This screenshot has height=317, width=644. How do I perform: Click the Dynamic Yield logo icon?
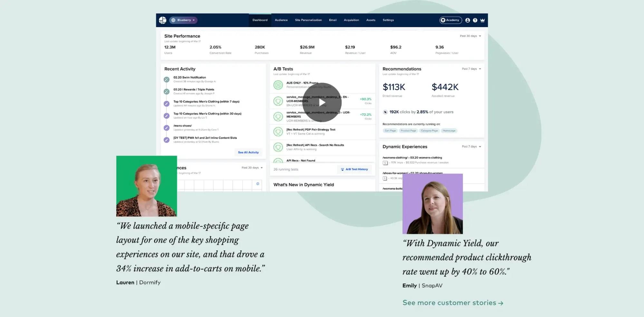tap(163, 20)
